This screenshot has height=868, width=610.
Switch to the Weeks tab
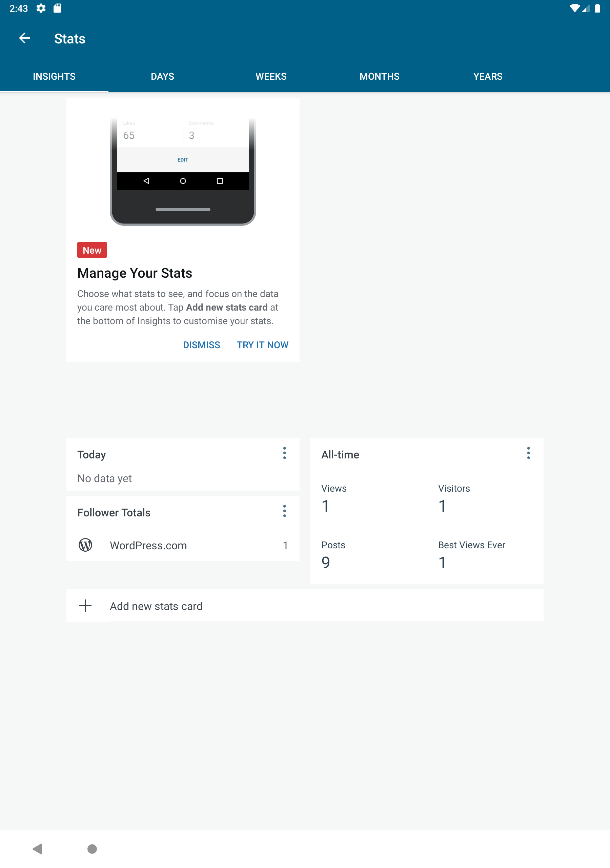click(271, 76)
